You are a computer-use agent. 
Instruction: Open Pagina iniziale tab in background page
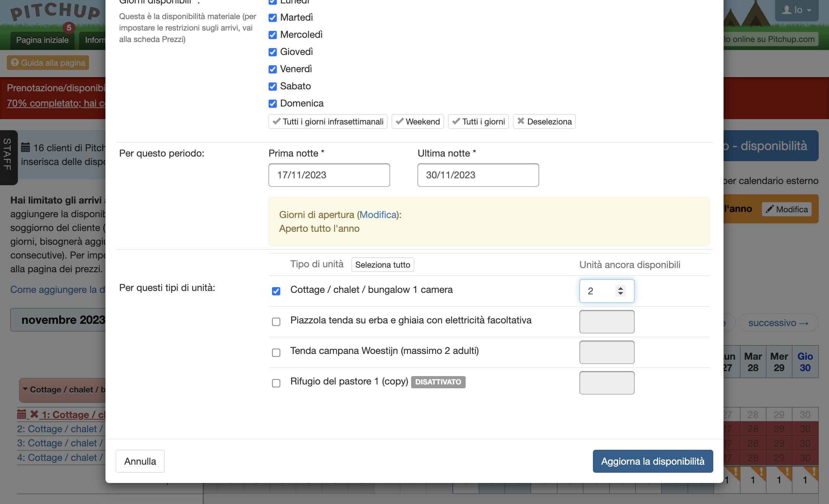click(x=42, y=40)
